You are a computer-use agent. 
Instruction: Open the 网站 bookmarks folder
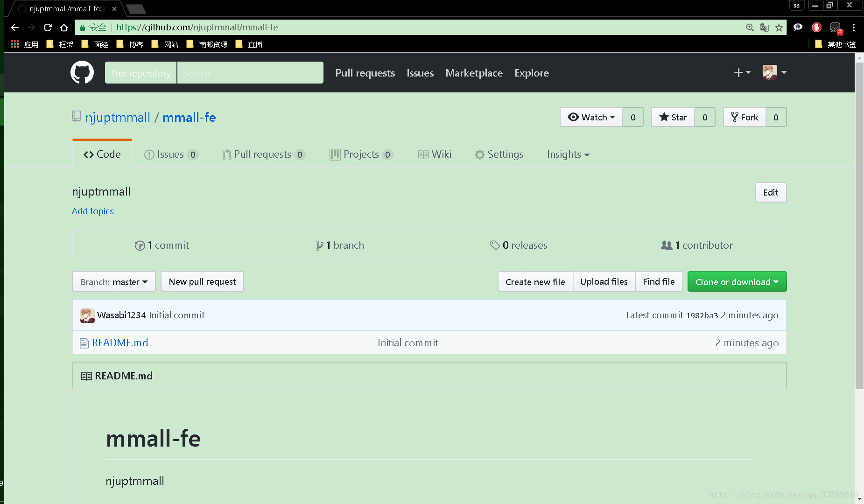(165, 44)
